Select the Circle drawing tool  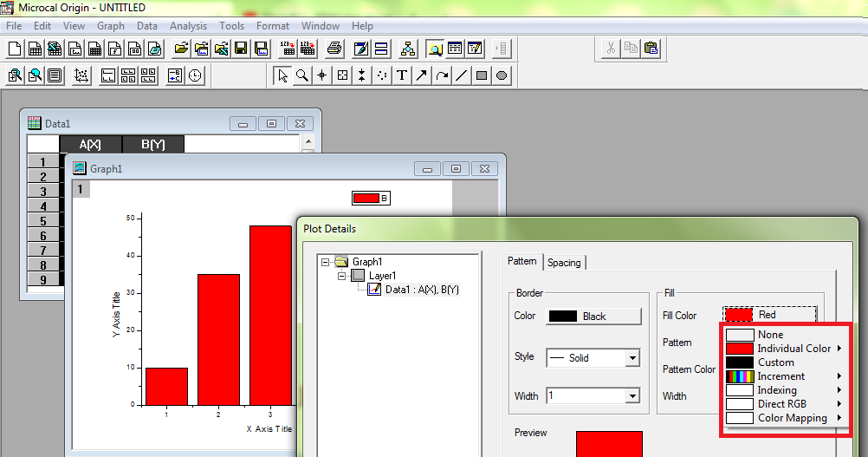[502, 75]
